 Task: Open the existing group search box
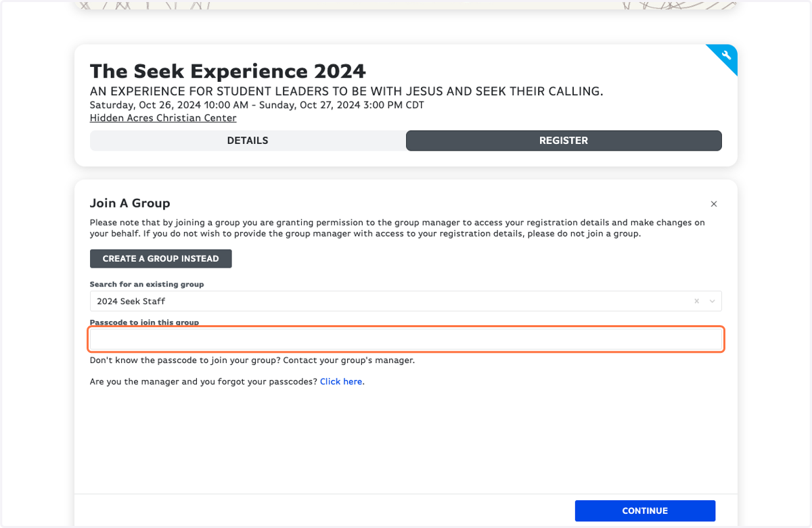[405, 301]
